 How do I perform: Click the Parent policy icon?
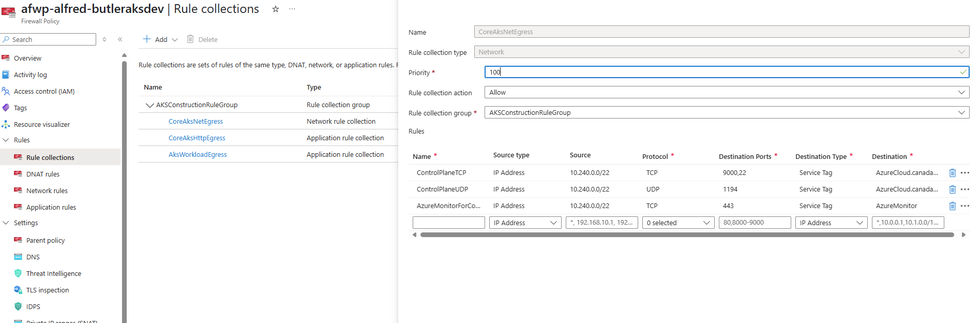(18, 240)
